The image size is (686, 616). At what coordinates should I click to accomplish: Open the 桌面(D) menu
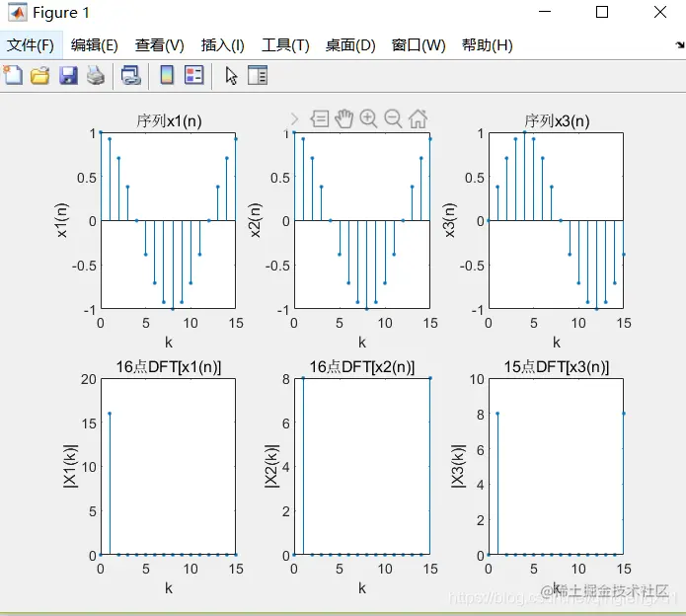click(350, 45)
